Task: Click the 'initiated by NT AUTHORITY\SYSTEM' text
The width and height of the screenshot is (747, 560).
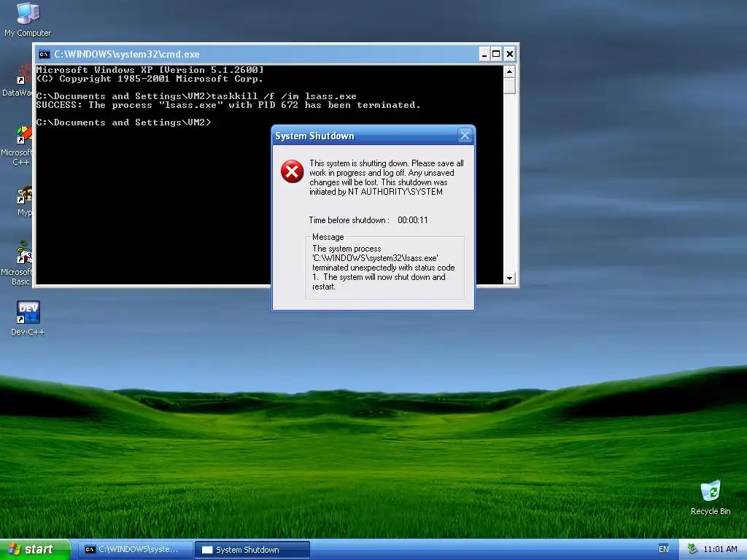Action: click(376, 192)
